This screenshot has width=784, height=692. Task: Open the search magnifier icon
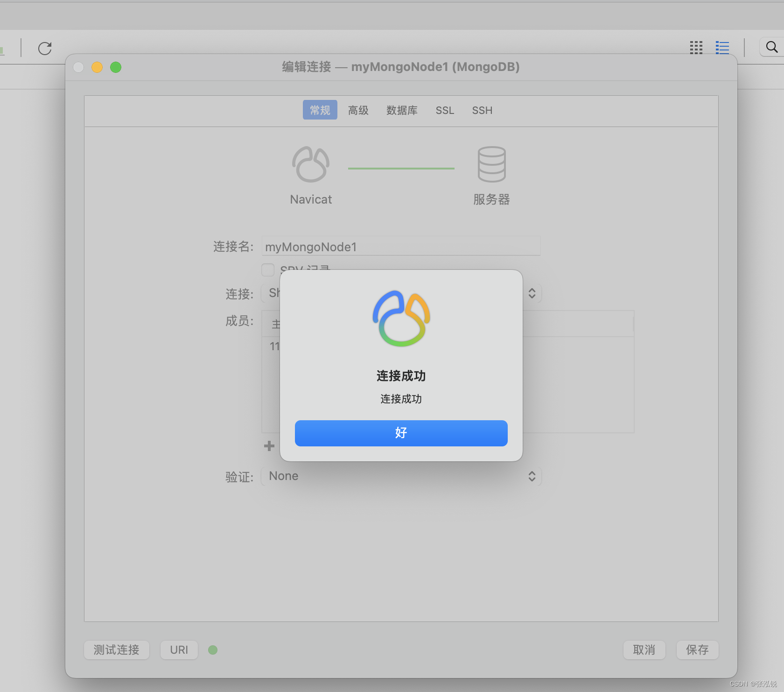[x=772, y=47]
